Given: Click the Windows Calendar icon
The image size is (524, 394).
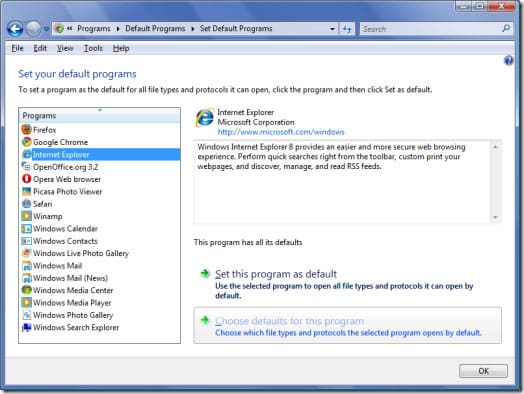Looking at the screenshot, I should click(x=26, y=228).
